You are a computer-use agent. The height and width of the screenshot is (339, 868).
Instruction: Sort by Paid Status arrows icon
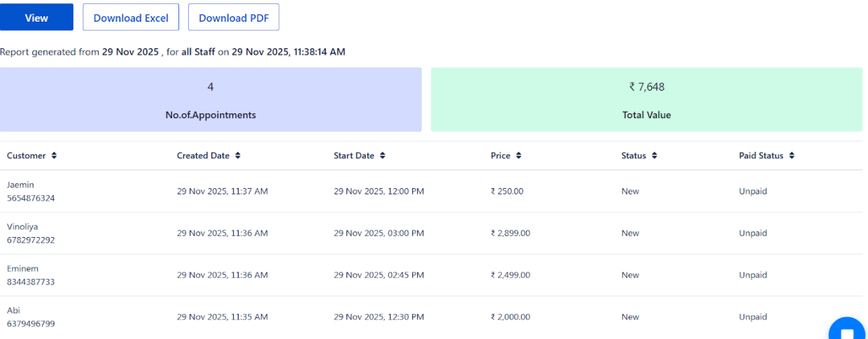point(792,156)
